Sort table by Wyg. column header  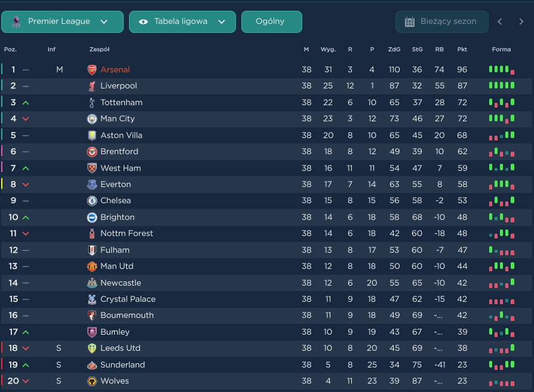tap(328, 50)
